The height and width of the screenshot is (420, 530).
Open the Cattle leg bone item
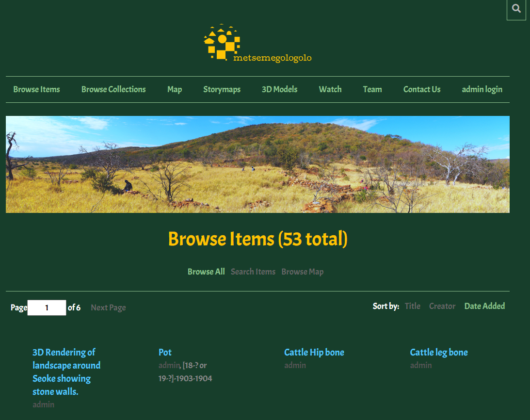439,353
